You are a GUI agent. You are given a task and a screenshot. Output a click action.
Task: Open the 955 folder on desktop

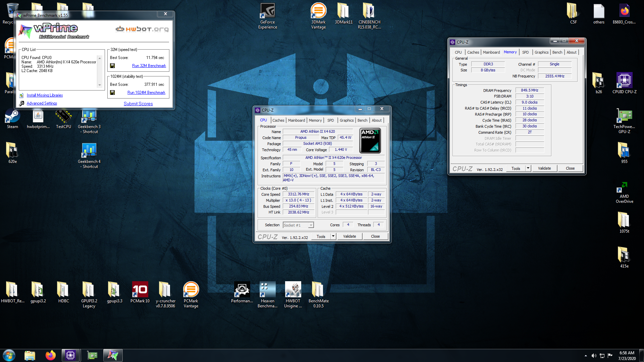coord(624,153)
